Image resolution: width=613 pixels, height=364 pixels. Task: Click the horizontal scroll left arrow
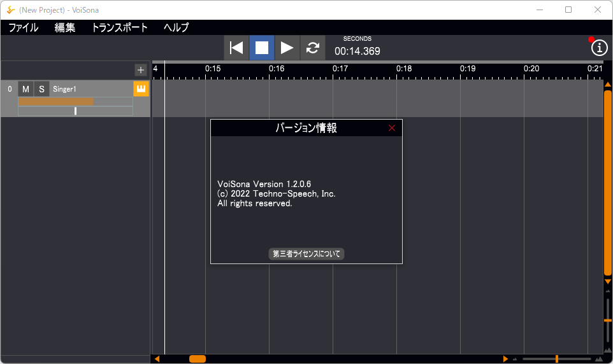[x=157, y=359]
